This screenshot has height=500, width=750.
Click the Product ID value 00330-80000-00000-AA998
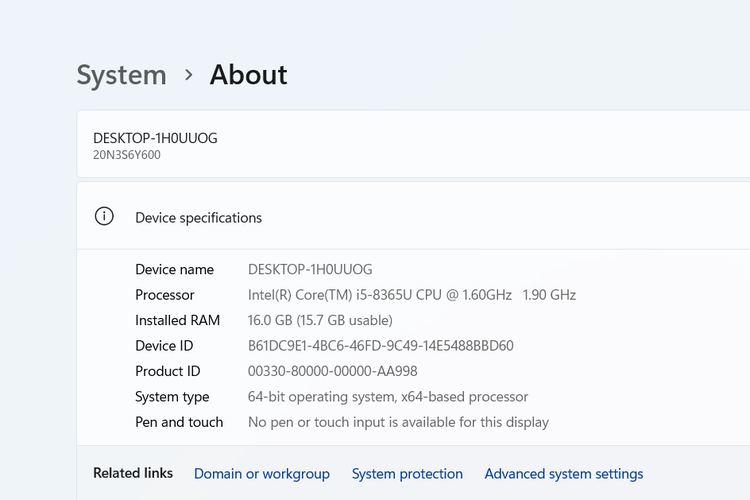(x=332, y=371)
